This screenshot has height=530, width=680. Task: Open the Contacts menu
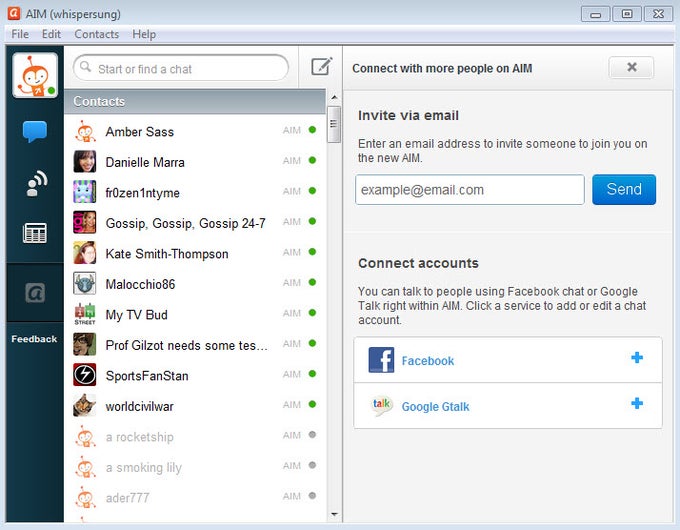click(96, 34)
